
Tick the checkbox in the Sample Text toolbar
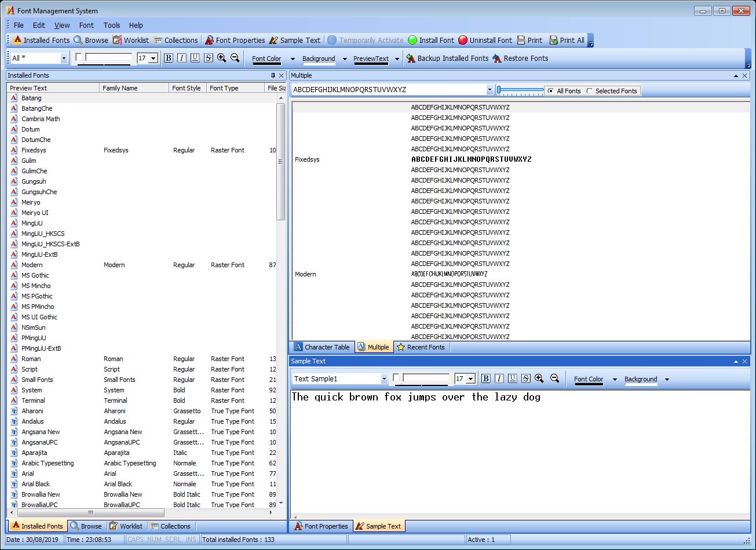coord(396,377)
